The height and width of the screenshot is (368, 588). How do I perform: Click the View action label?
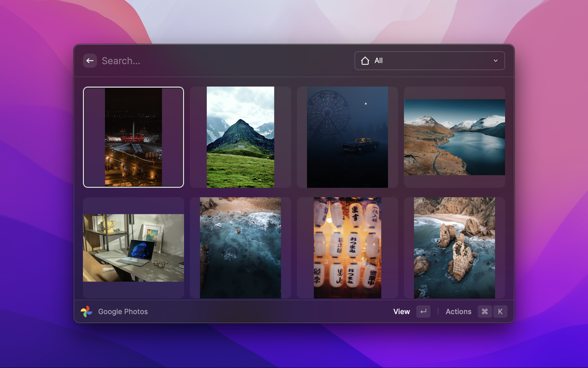pos(401,311)
